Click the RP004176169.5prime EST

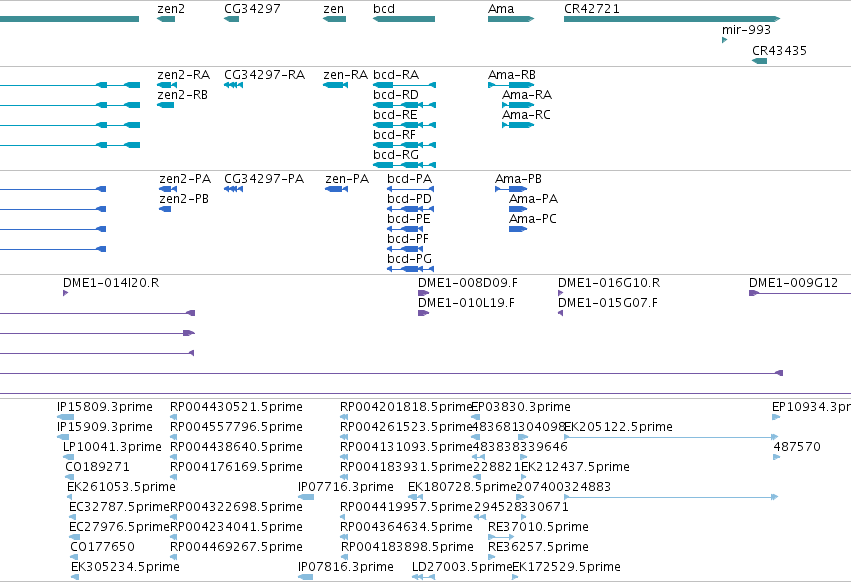tap(174, 477)
